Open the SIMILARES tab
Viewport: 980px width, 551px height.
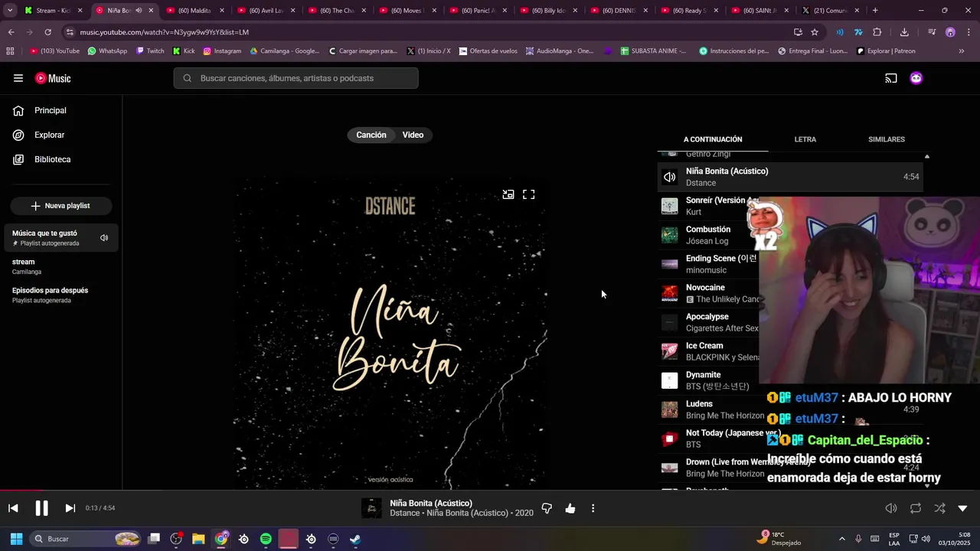[x=887, y=139]
